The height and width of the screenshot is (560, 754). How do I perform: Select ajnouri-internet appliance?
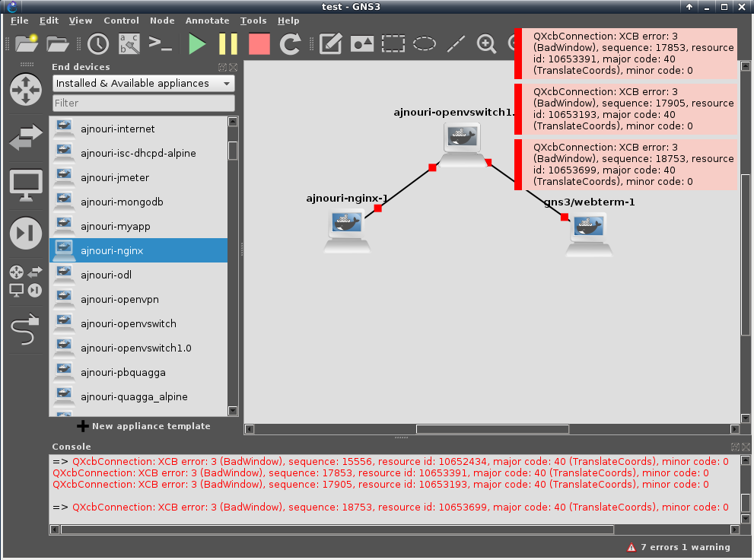tap(138, 129)
